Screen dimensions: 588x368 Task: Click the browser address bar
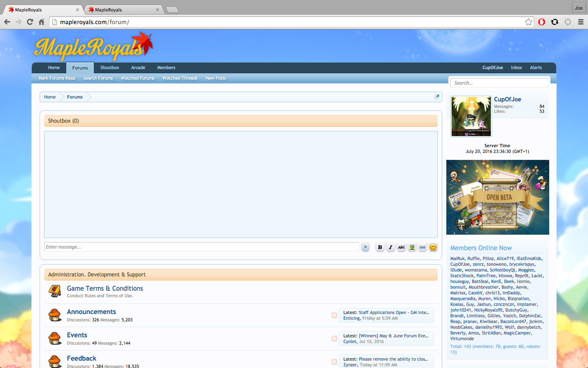point(292,22)
